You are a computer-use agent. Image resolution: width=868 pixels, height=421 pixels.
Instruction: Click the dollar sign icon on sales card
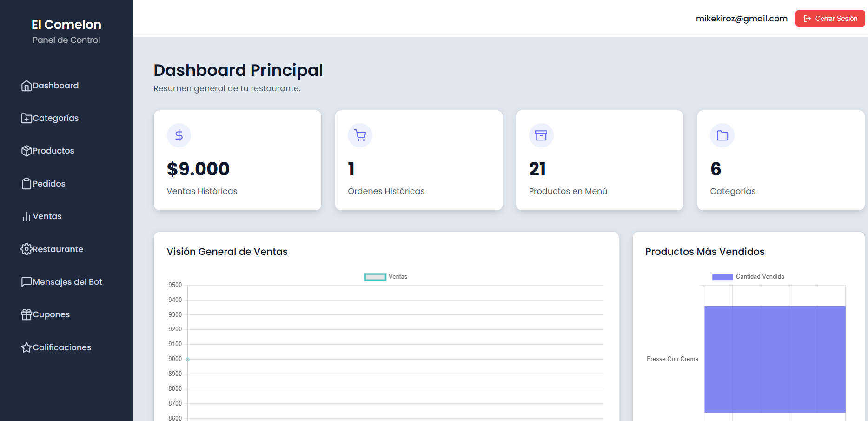[x=179, y=135]
